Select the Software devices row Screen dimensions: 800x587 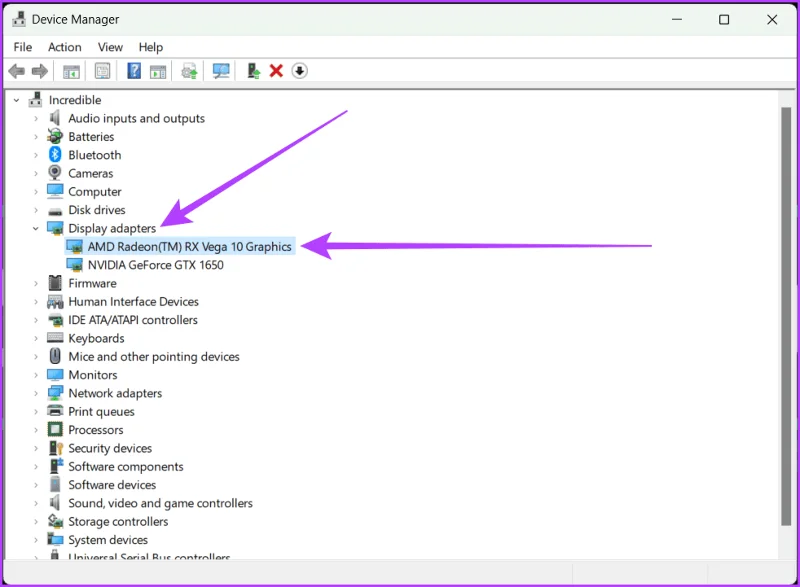[112, 484]
